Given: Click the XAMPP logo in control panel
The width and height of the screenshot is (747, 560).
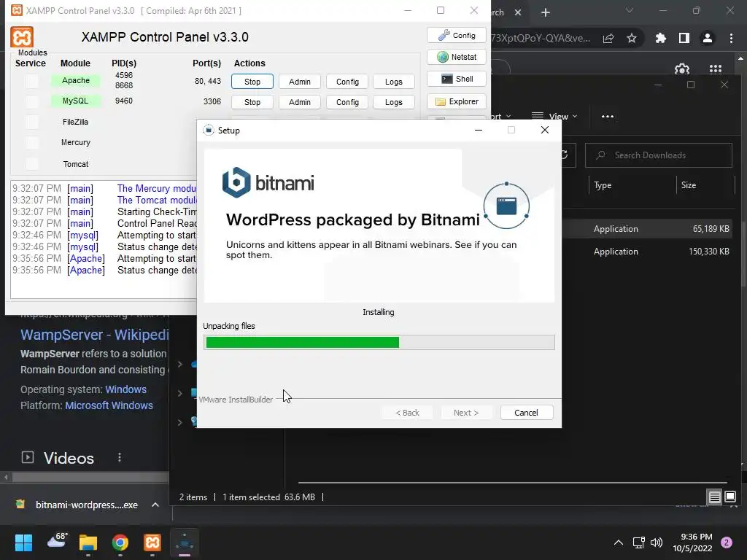Looking at the screenshot, I should pos(22,37).
